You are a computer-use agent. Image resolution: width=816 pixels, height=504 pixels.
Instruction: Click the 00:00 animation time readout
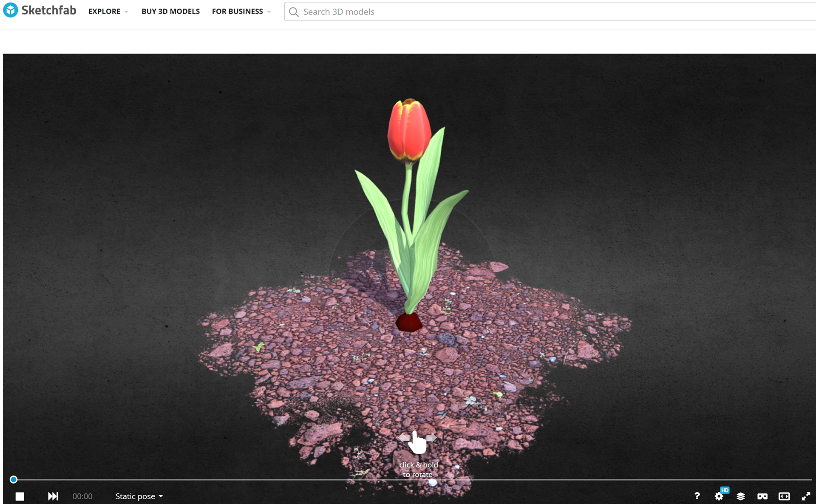click(x=82, y=496)
